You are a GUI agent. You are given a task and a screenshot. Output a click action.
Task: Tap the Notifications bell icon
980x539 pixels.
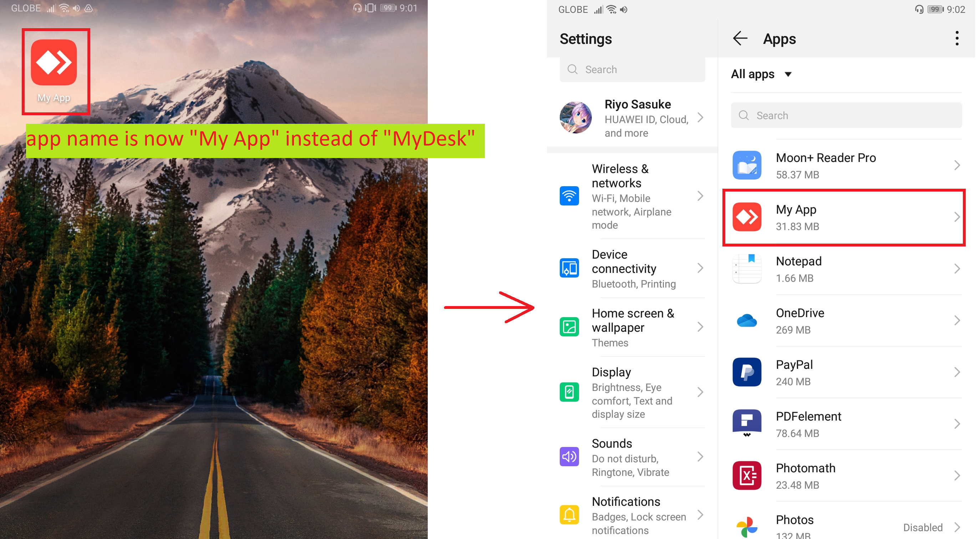point(569,515)
